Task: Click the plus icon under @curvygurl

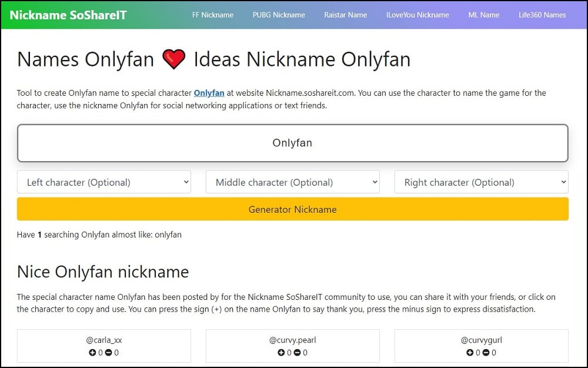Action: pos(469,353)
